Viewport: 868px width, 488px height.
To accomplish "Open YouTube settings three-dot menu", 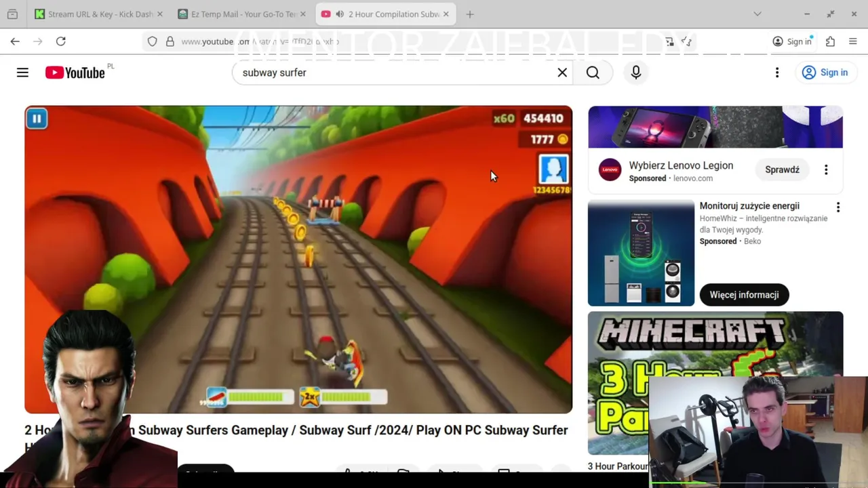I will click(777, 73).
